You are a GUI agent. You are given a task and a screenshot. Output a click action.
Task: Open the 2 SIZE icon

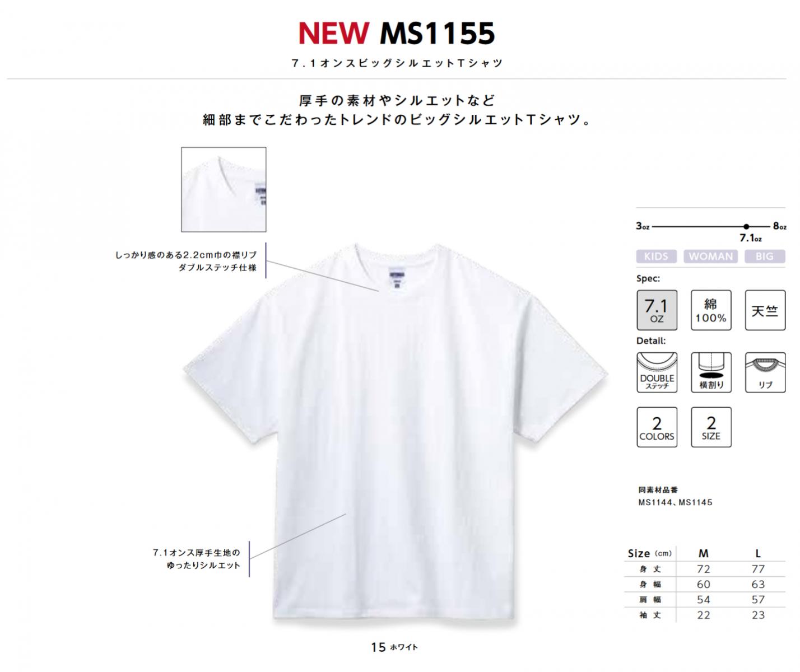coord(711,427)
